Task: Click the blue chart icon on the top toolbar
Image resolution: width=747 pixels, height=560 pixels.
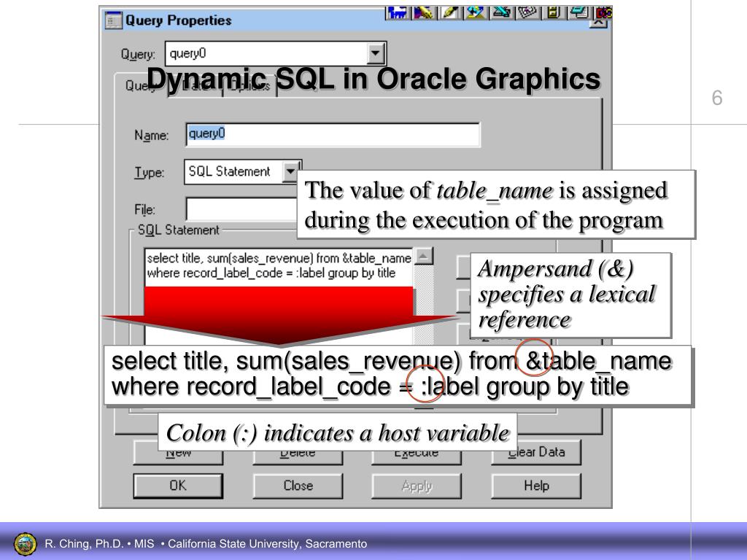Action: [x=399, y=12]
